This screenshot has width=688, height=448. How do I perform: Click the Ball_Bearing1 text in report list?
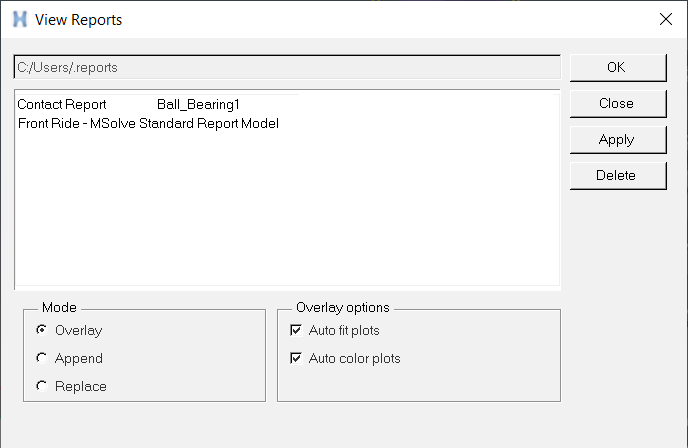coord(198,104)
